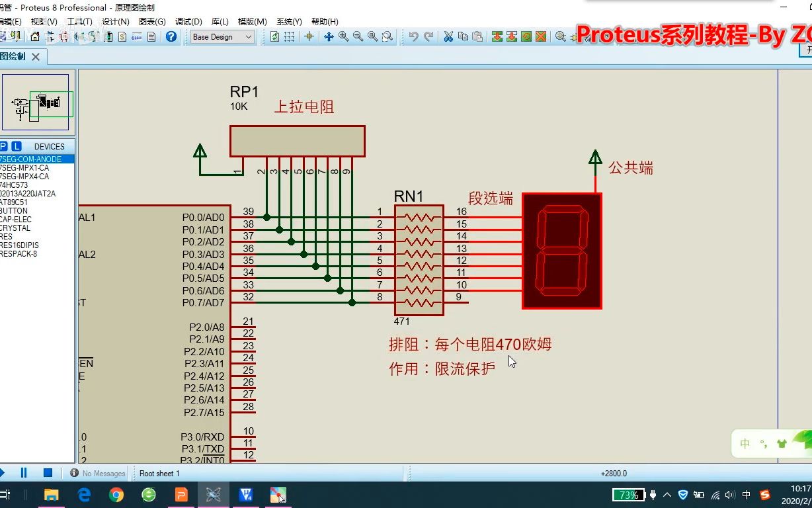This screenshot has width=812, height=508.
Task: Open the Base Design variant dropdown
Action: point(222,37)
